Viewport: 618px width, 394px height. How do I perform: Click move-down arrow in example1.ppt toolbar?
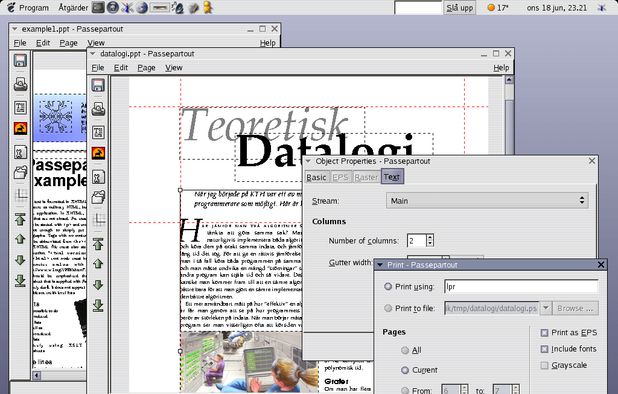[x=20, y=260]
